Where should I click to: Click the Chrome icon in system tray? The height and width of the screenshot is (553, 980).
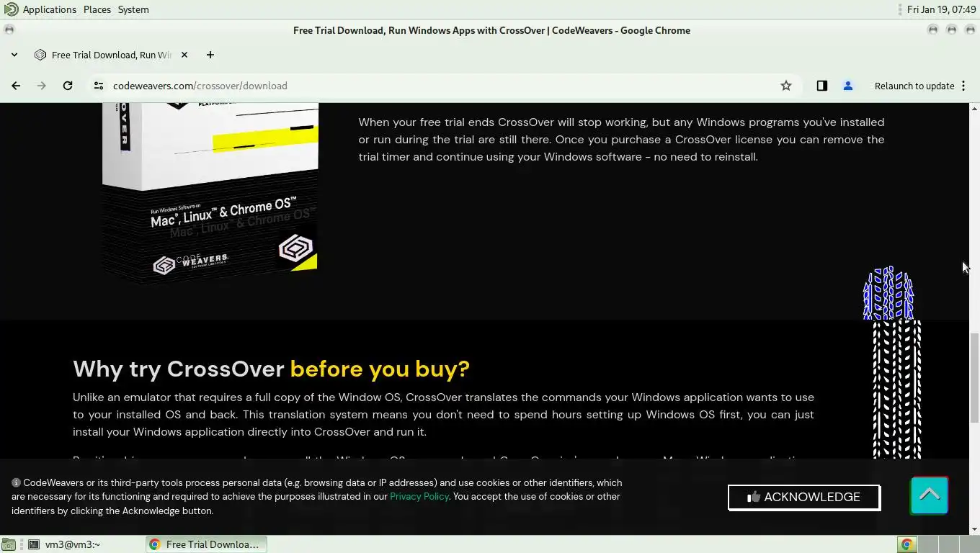tap(907, 544)
